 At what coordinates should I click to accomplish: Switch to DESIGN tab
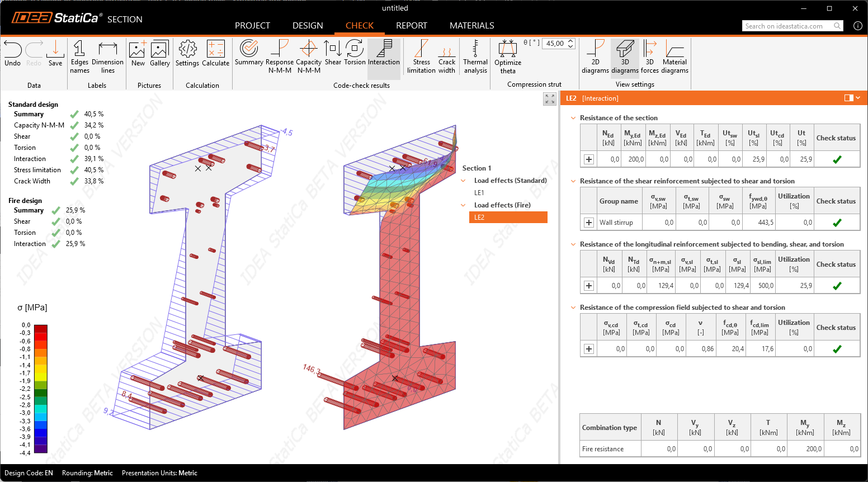coord(308,26)
